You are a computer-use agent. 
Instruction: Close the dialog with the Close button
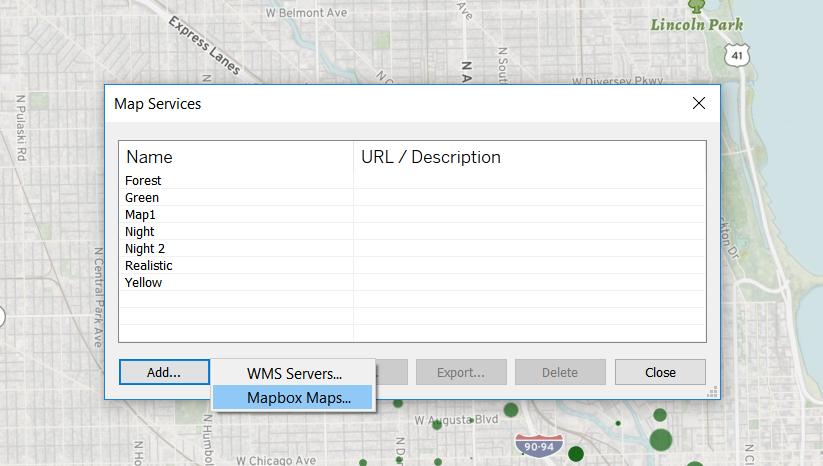coord(660,372)
